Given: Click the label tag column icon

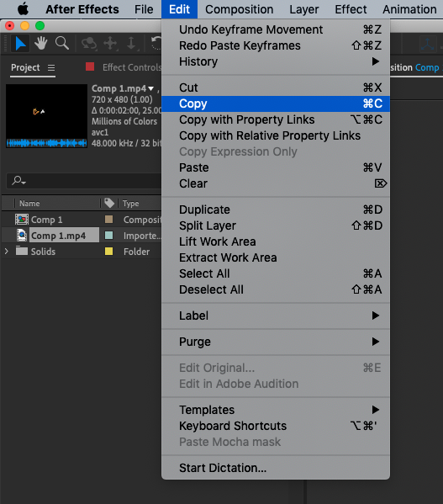Looking at the screenshot, I should click(109, 203).
